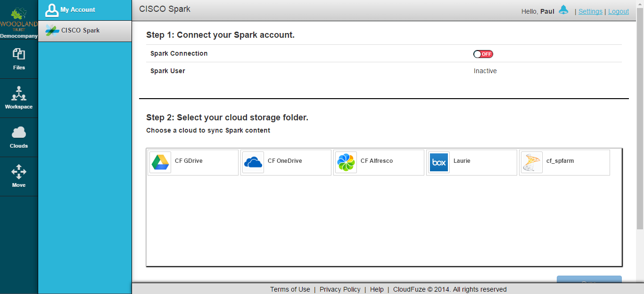Viewport: 644px width, 294px height.
Task: Open the Terms of Use link
Action: [x=290, y=289]
